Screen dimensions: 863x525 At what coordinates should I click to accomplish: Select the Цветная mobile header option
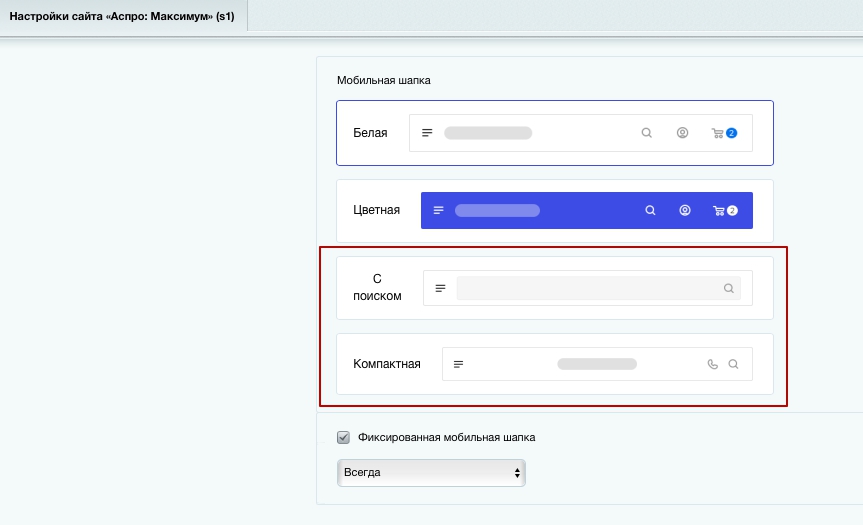pos(555,211)
